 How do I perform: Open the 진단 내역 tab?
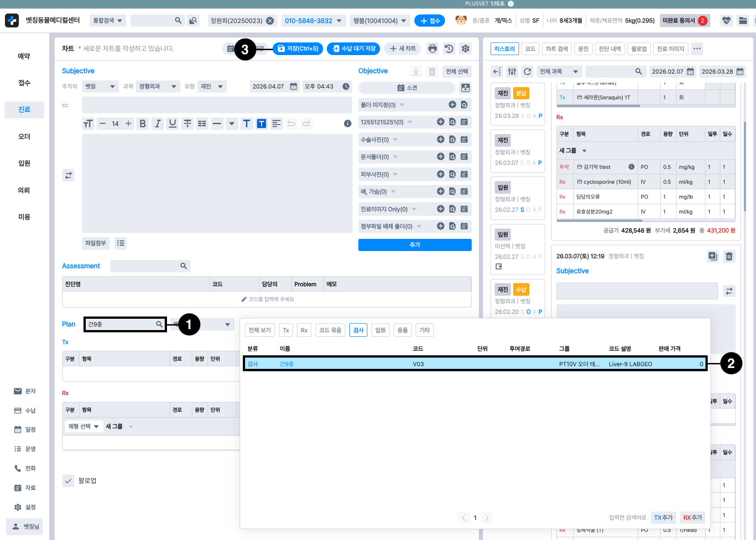pos(610,49)
